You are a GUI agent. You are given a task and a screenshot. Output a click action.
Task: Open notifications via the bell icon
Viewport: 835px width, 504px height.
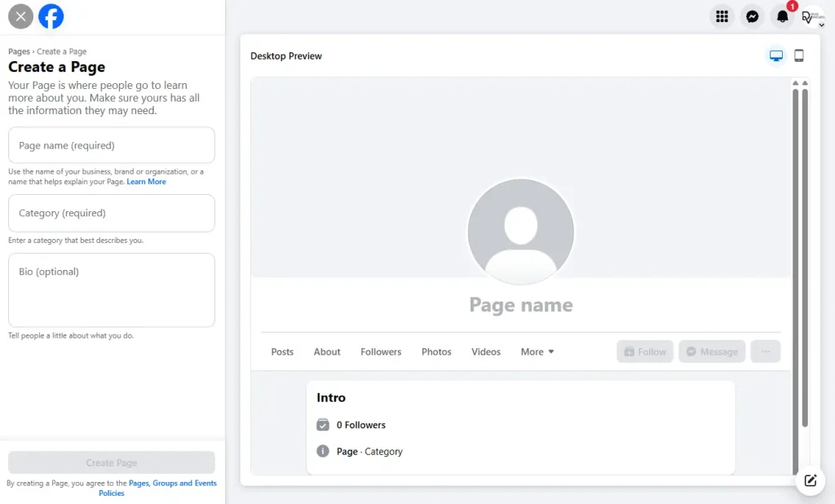782,15
